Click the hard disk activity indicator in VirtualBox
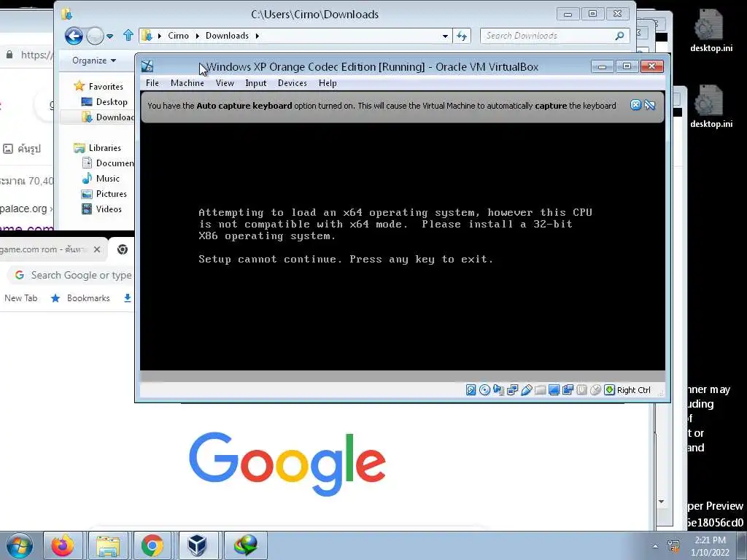 pos(471,390)
